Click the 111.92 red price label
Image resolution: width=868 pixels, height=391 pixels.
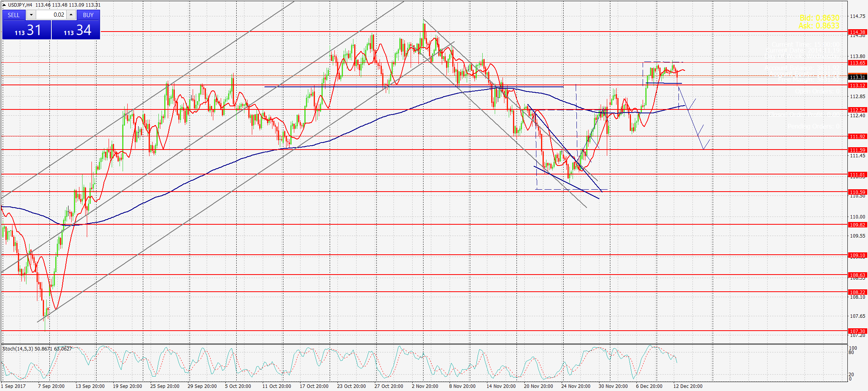857,136
